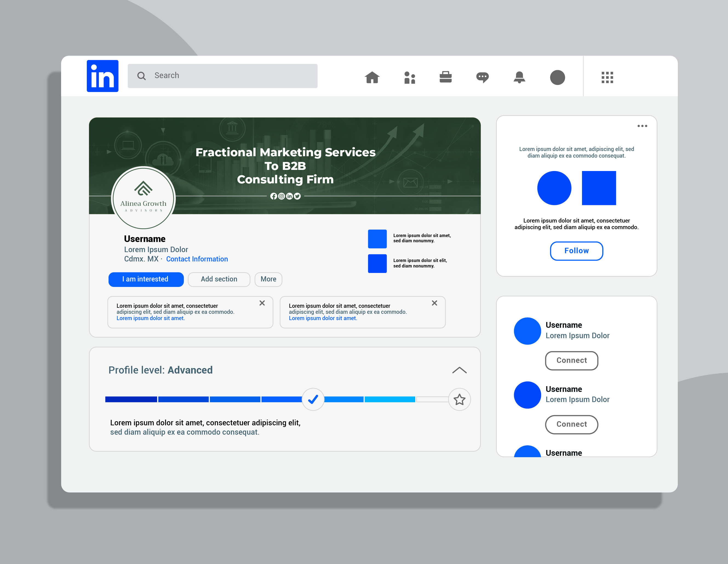Image resolution: width=728 pixels, height=564 pixels.
Task: Click the link in first notice card
Action: pyautogui.click(x=151, y=318)
